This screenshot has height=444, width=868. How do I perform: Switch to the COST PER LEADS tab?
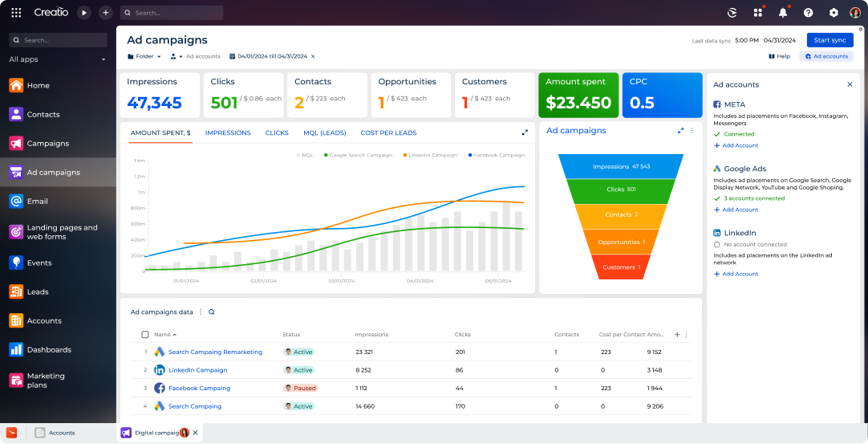point(388,133)
